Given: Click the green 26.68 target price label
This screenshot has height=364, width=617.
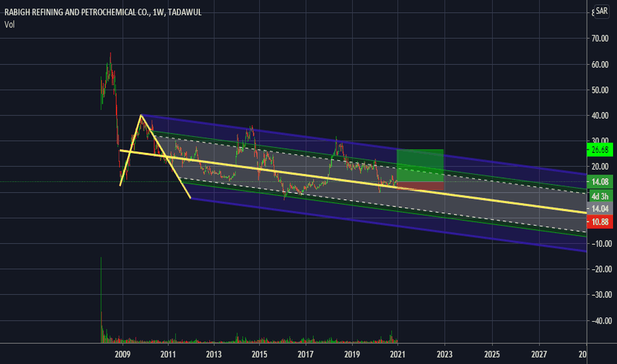Looking at the screenshot, I should (600, 150).
